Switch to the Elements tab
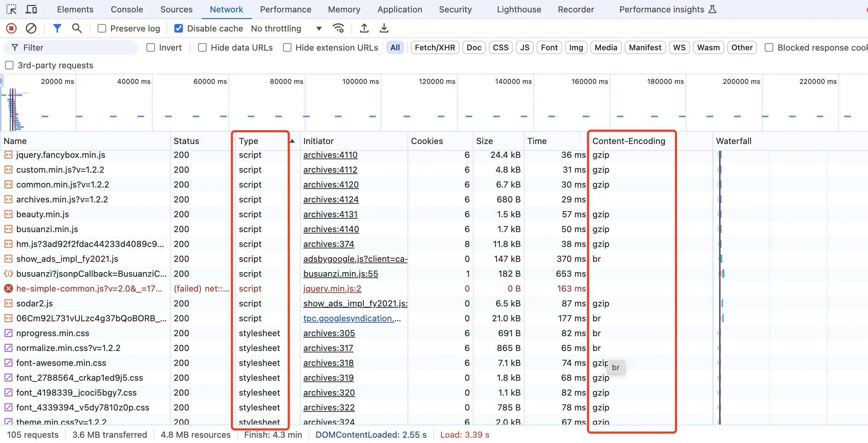The width and height of the screenshot is (868, 443). [x=75, y=10]
